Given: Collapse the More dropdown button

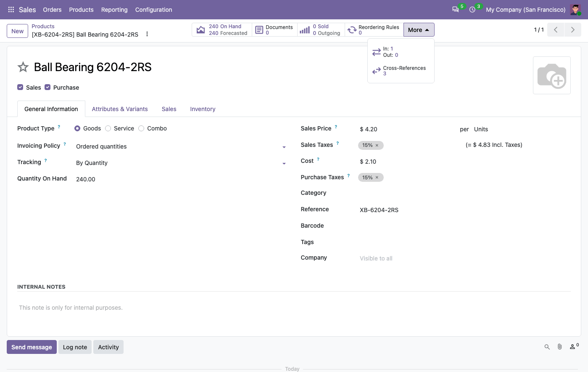Looking at the screenshot, I should [x=419, y=30].
